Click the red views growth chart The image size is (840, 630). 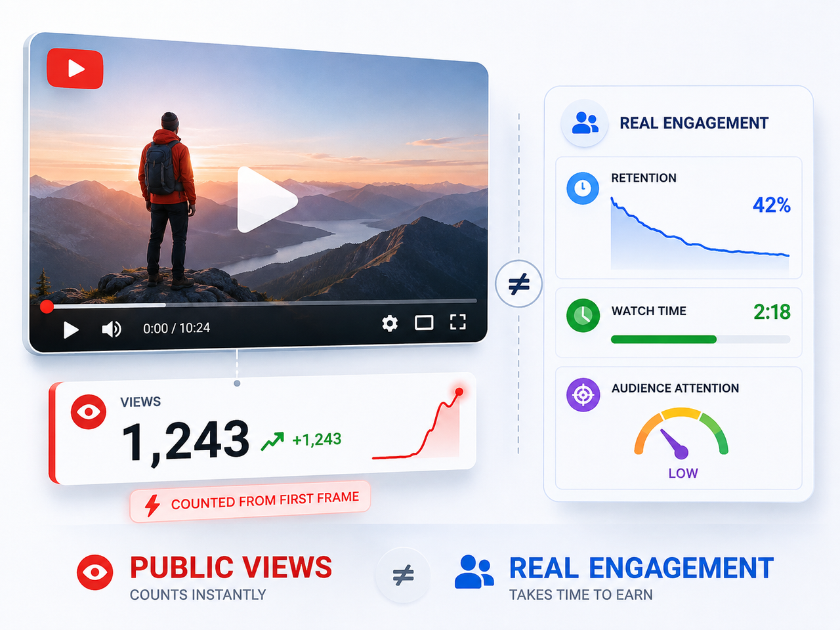[x=417, y=425]
